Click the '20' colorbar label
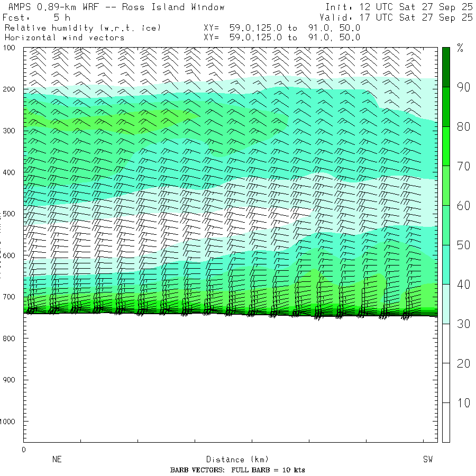476x476 pixels. [x=463, y=364]
